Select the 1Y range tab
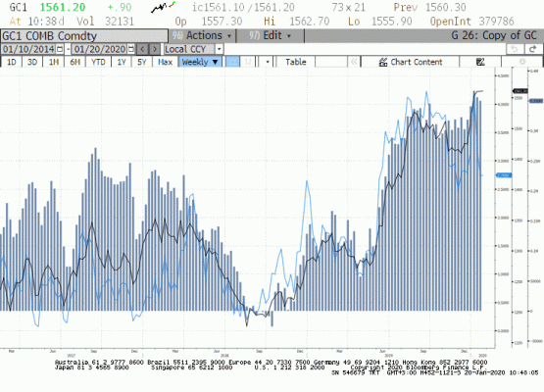 click(x=122, y=62)
